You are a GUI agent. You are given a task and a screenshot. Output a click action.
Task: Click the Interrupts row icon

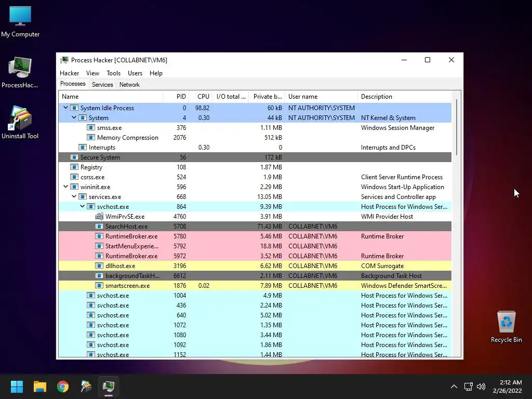coord(83,147)
